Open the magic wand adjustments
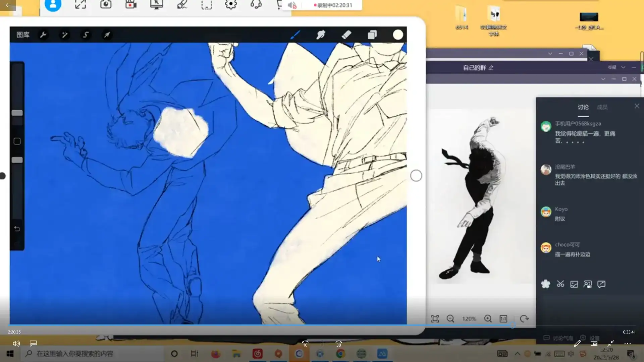 [x=64, y=35]
